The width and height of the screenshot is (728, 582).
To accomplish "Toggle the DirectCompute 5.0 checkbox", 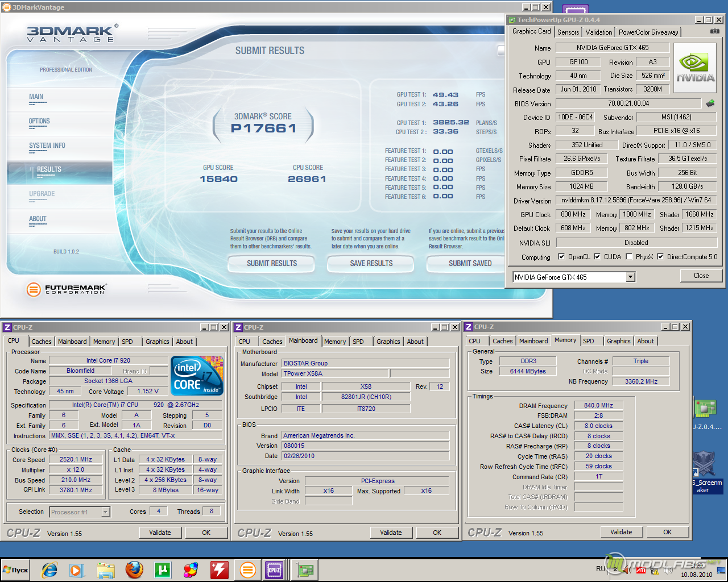I will click(660, 256).
